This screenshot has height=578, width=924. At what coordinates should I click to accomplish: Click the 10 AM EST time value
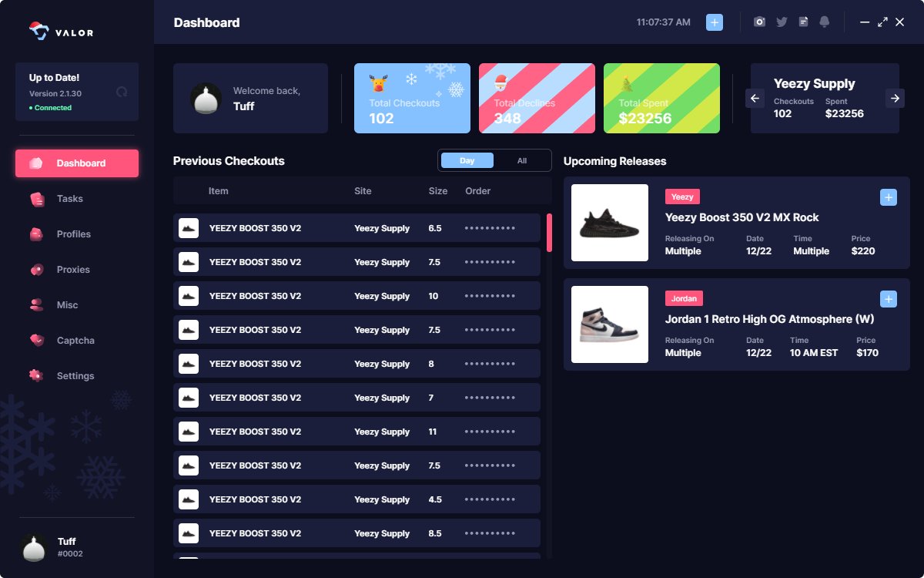point(814,353)
